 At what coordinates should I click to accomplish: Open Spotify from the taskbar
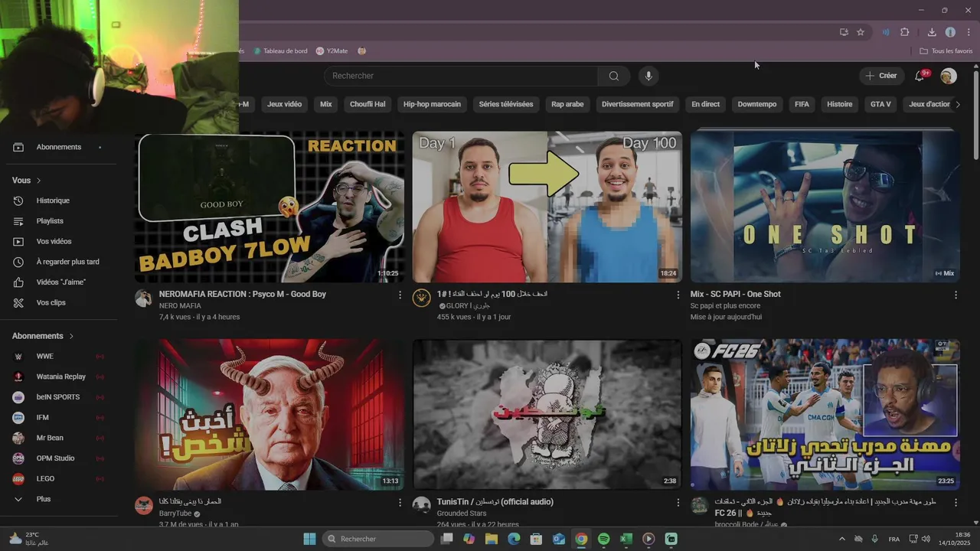tap(603, 539)
